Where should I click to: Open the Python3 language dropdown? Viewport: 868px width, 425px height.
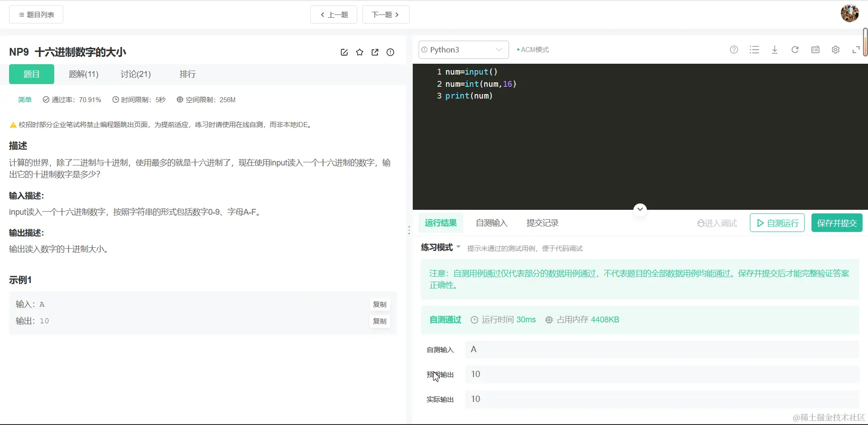(x=462, y=50)
